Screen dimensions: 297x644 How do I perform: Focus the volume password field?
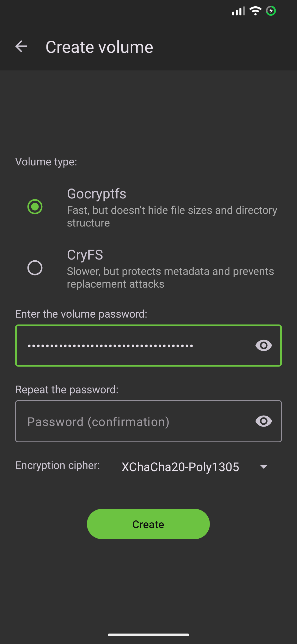(x=148, y=345)
